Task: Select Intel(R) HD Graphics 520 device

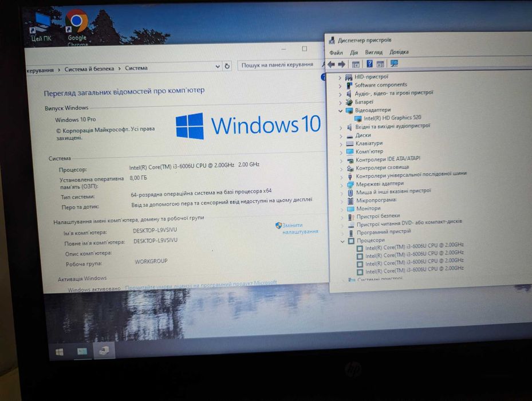Action: click(x=392, y=118)
